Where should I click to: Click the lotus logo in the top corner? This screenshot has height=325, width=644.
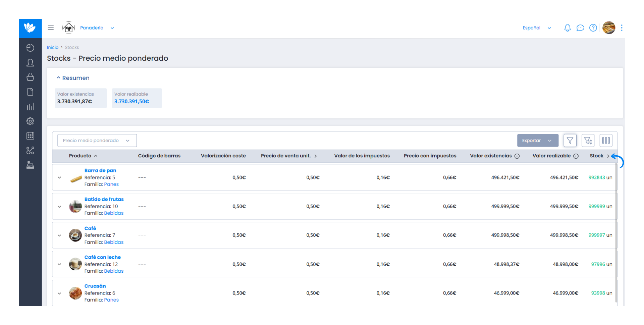tap(30, 28)
